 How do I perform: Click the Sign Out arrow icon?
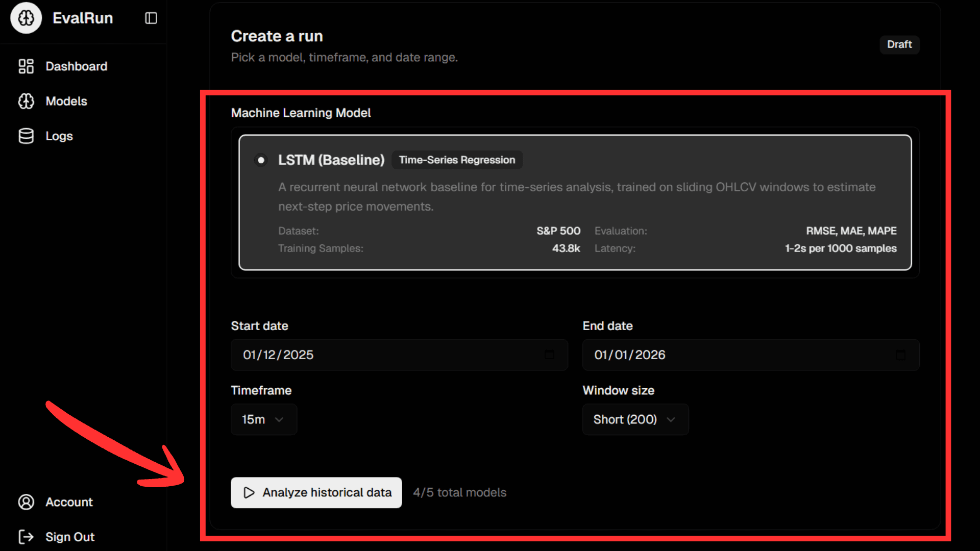pos(26,537)
